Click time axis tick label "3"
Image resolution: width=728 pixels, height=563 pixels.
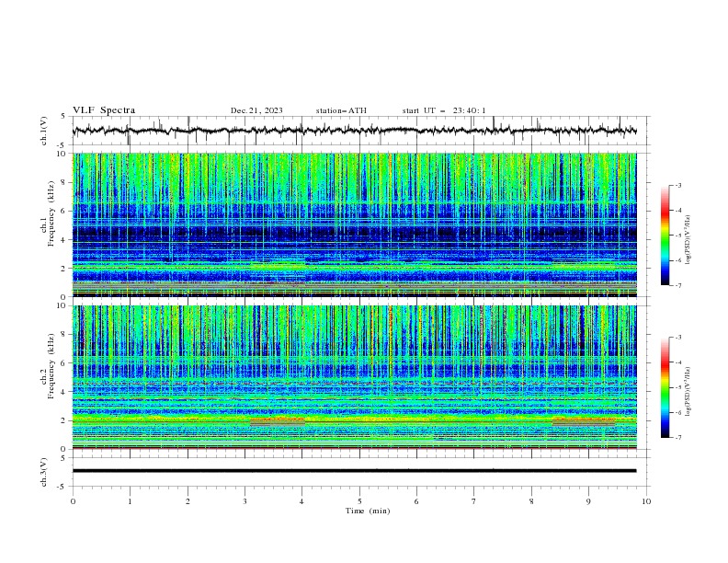[245, 501]
